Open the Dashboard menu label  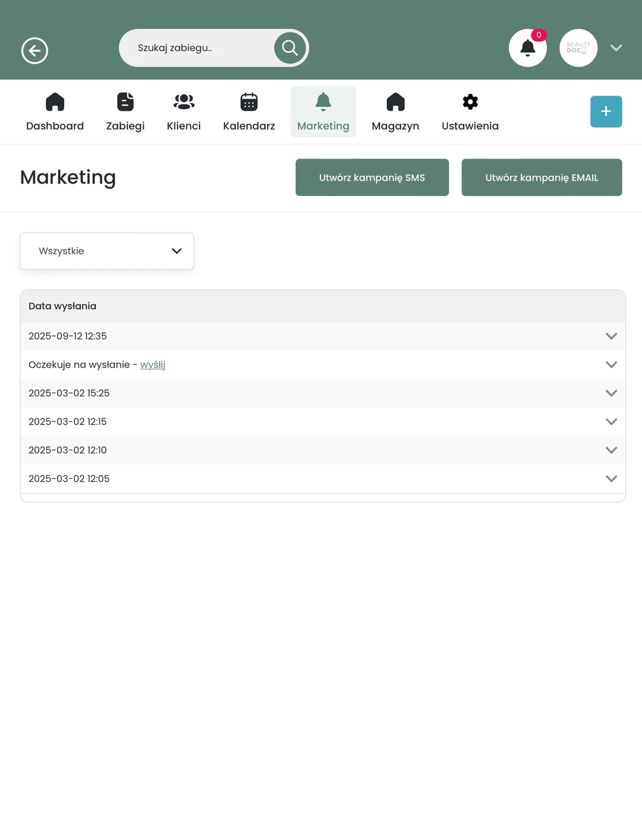55,126
